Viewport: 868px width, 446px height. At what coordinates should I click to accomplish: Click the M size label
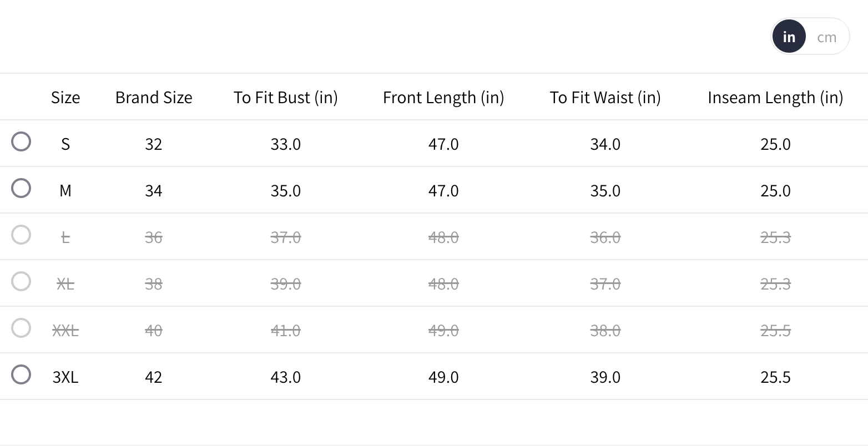tap(65, 191)
